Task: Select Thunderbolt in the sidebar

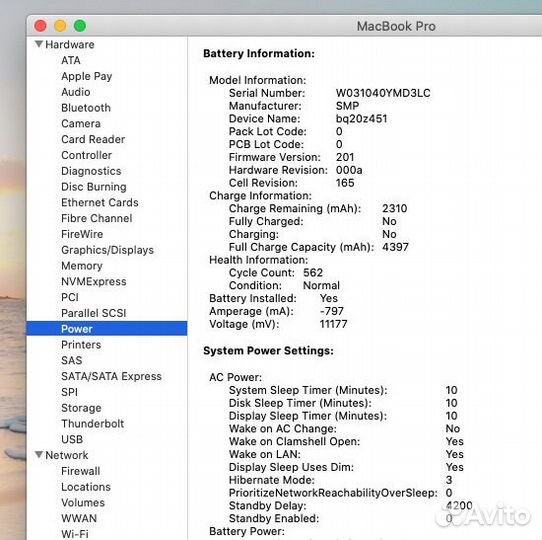Action: click(x=92, y=423)
